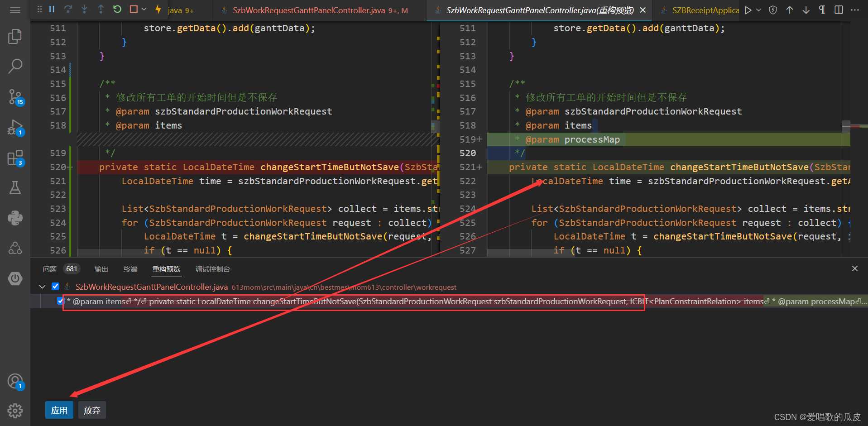Image resolution: width=868 pixels, height=426 pixels.
Task: Close the refactor preview editor tab
Action: (x=643, y=10)
